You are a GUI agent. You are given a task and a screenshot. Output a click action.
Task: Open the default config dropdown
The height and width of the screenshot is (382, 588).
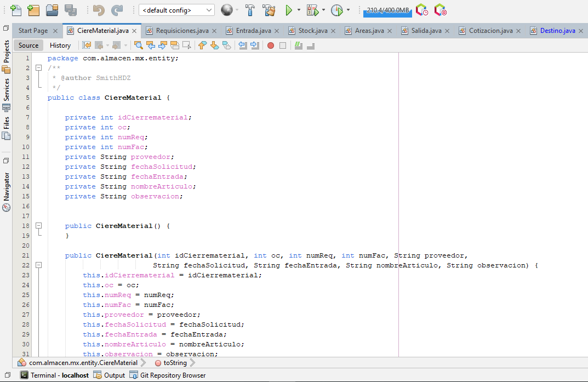pyautogui.click(x=176, y=10)
